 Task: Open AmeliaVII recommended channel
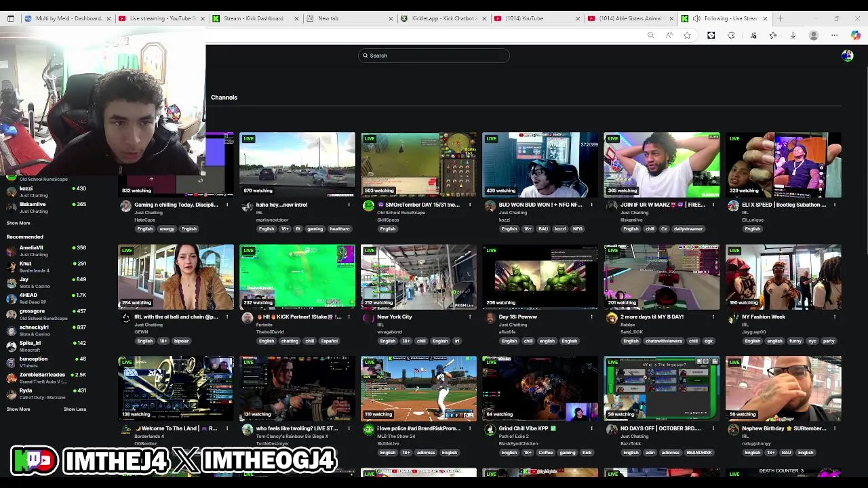coord(46,251)
